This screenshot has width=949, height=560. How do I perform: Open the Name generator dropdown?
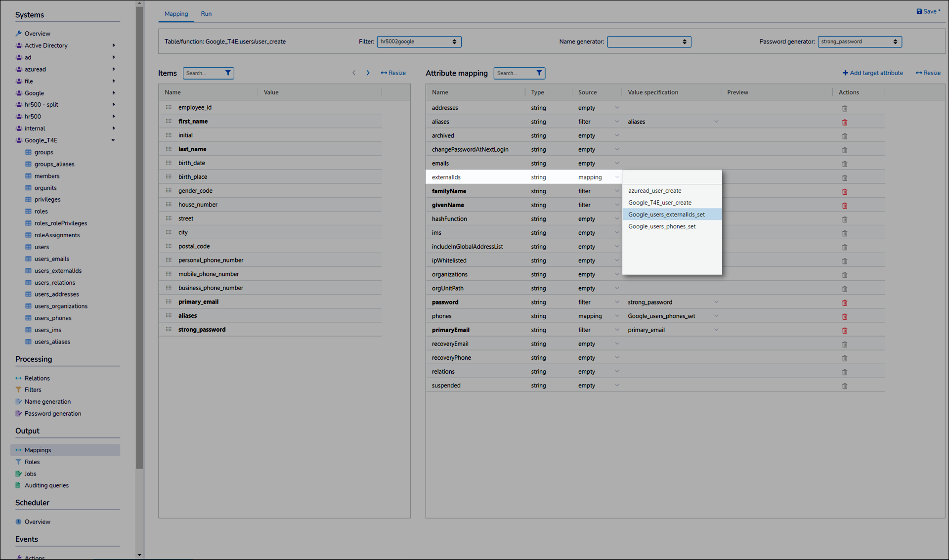(x=648, y=42)
